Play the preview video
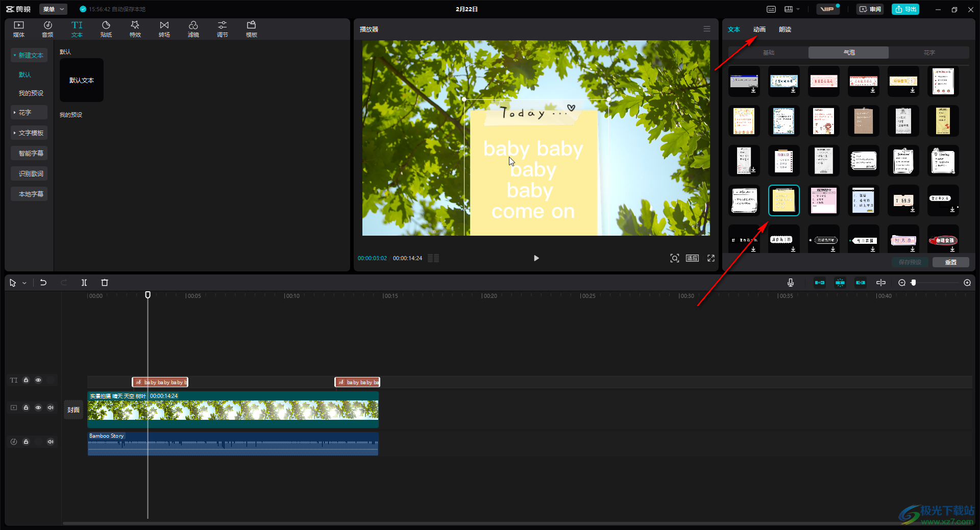The width and height of the screenshot is (980, 530). [x=536, y=258]
